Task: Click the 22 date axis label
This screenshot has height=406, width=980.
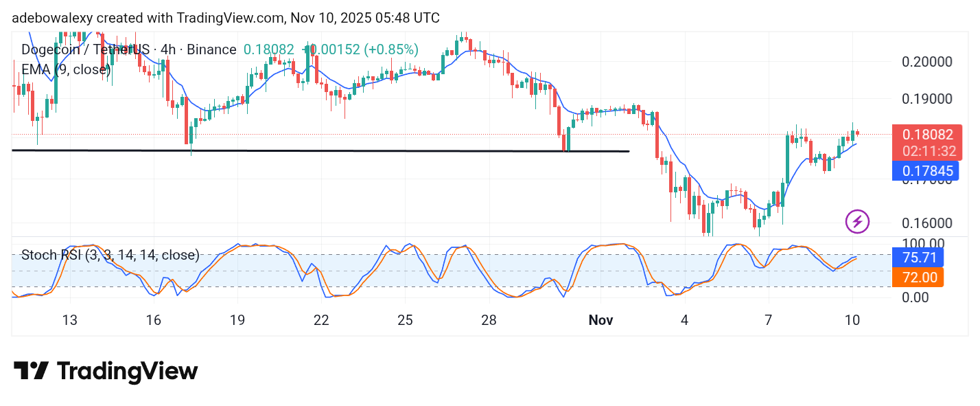Action: [321, 320]
